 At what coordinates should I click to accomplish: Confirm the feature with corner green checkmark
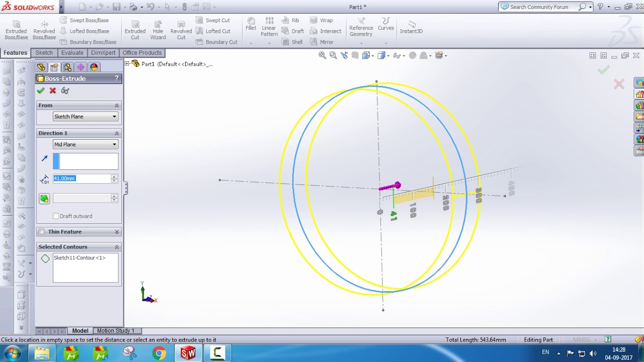click(x=603, y=70)
